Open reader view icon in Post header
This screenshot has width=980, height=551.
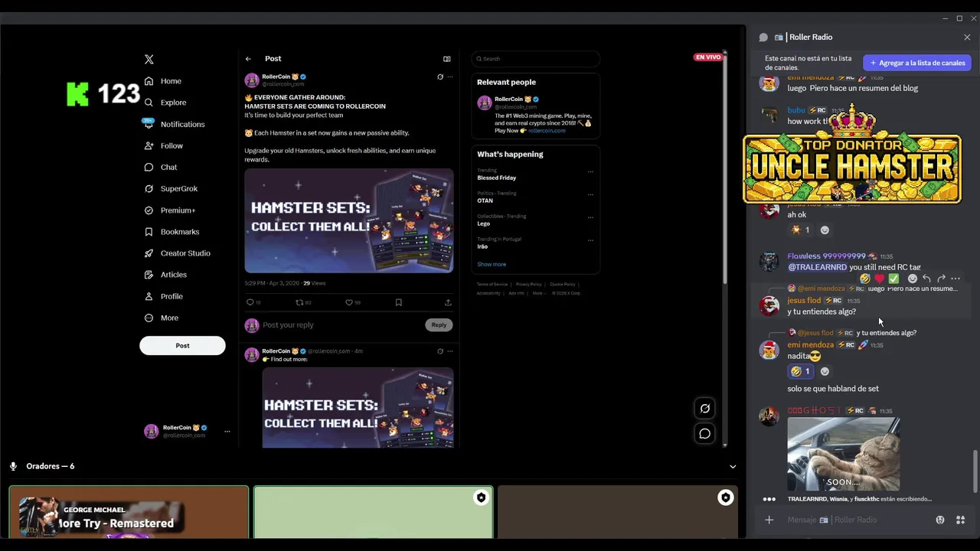pos(447,59)
